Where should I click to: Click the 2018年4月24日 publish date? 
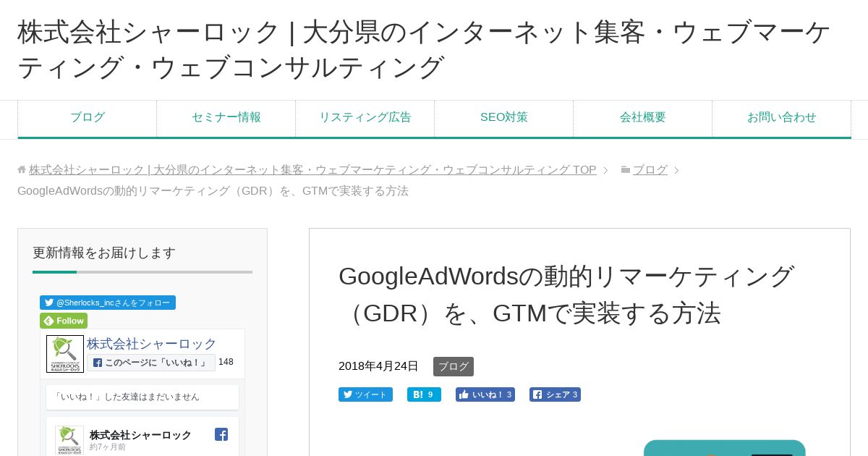378,366
